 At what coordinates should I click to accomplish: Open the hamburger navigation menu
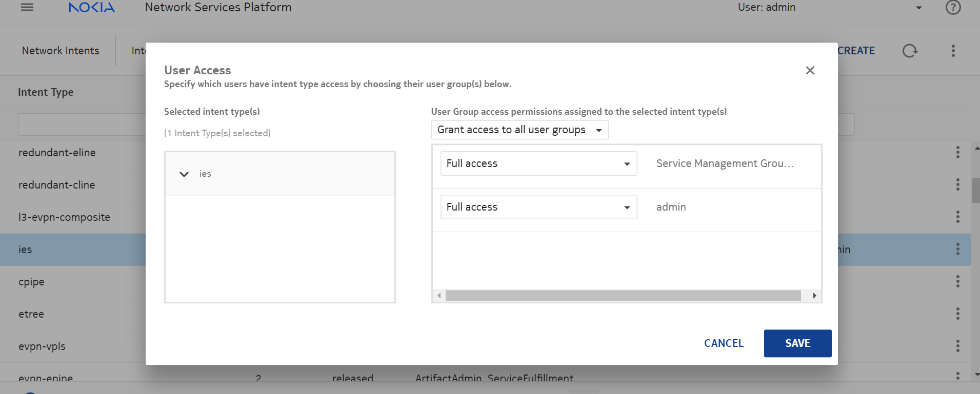coord(27,7)
